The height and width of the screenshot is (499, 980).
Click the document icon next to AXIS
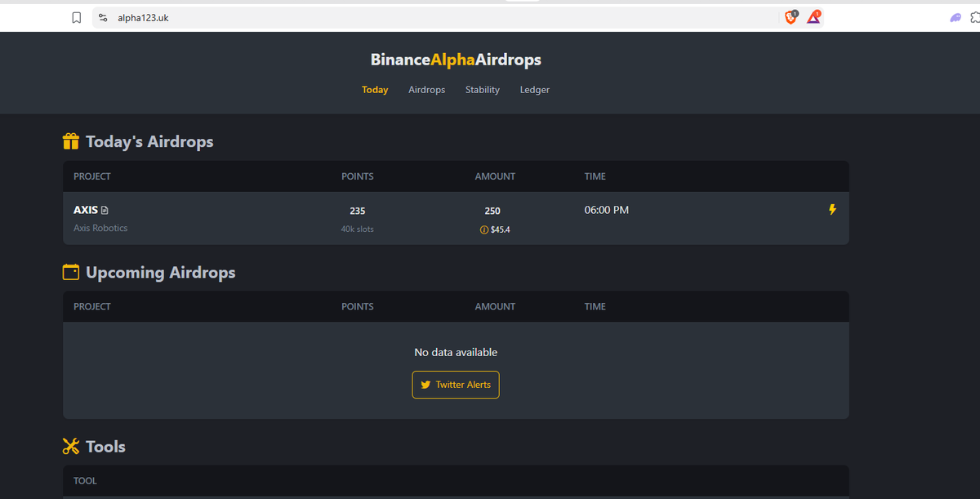(105, 211)
